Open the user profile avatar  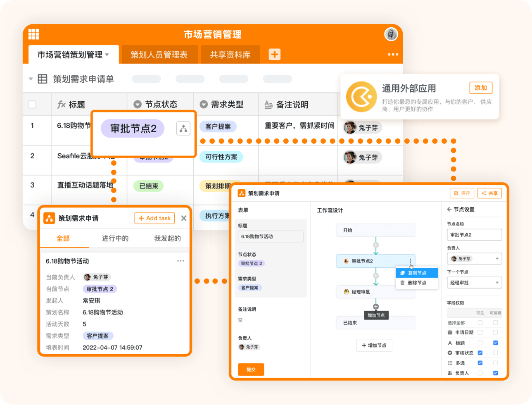click(x=390, y=34)
